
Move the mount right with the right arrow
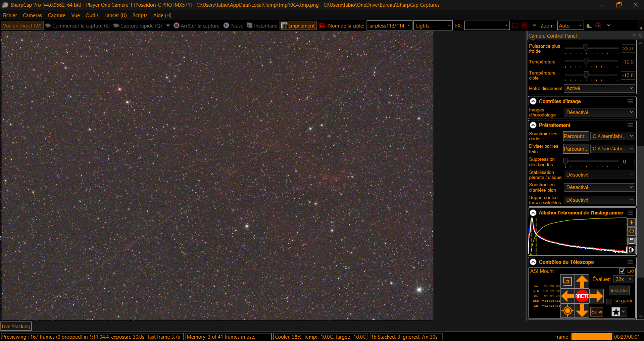click(596, 296)
